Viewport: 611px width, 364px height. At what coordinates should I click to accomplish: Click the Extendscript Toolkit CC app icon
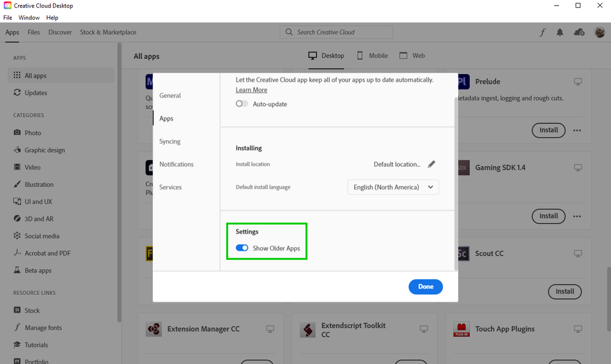(x=308, y=330)
